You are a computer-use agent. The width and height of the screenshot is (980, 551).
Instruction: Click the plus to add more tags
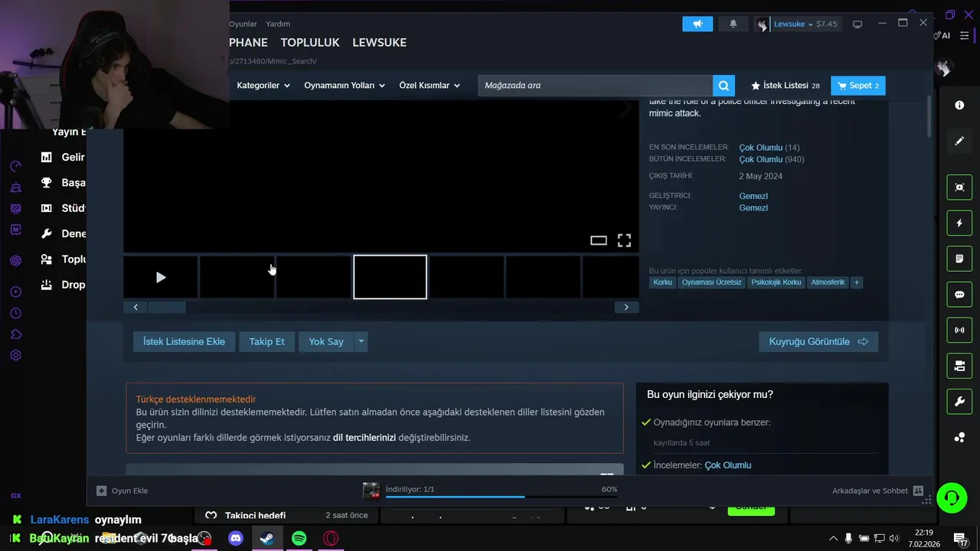pos(857,282)
